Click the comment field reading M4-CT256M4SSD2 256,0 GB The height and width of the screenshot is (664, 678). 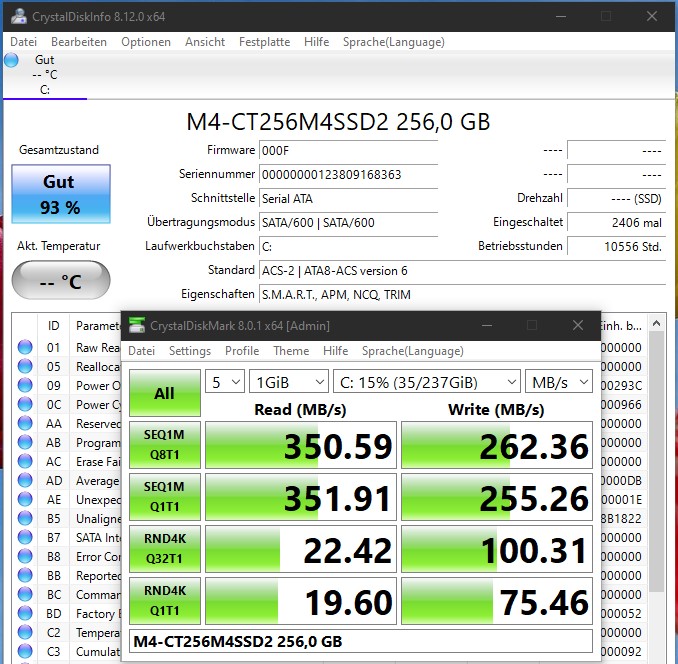[x=361, y=641]
